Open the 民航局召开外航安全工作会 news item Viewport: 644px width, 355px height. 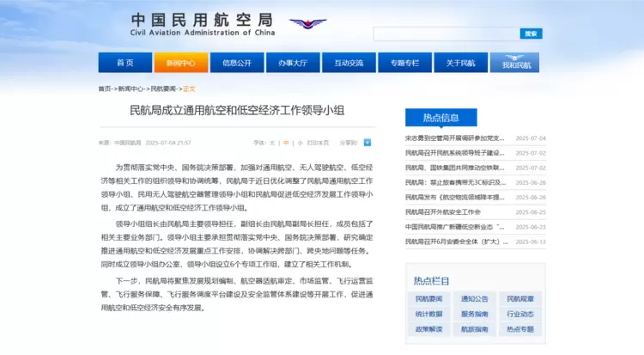[x=442, y=211]
